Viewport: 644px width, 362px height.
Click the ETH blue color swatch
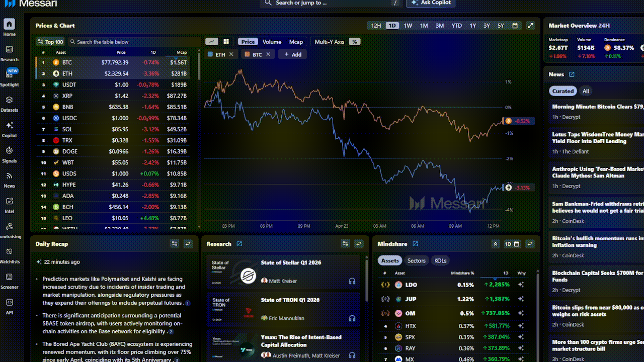point(210,54)
